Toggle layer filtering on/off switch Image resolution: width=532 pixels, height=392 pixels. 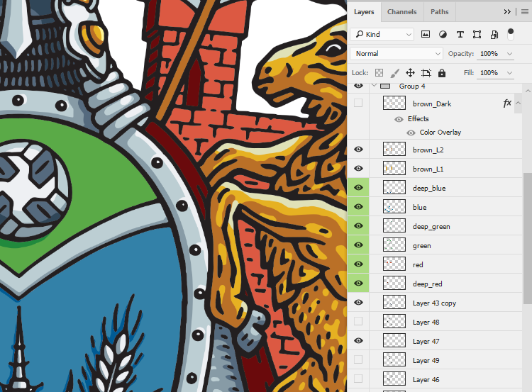pyautogui.click(x=511, y=33)
